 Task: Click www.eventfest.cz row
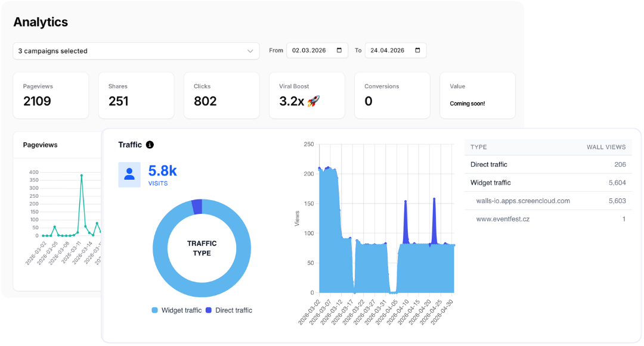[548, 219]
